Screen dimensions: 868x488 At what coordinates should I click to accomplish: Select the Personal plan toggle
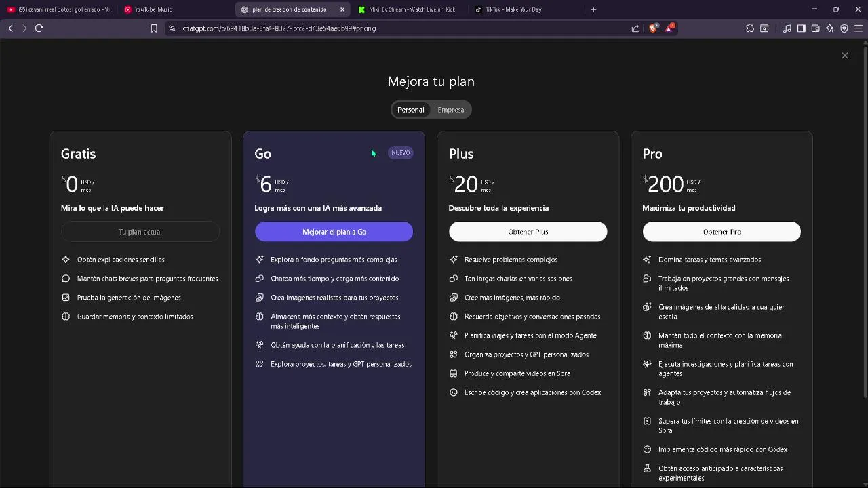(x=411, y=110)
